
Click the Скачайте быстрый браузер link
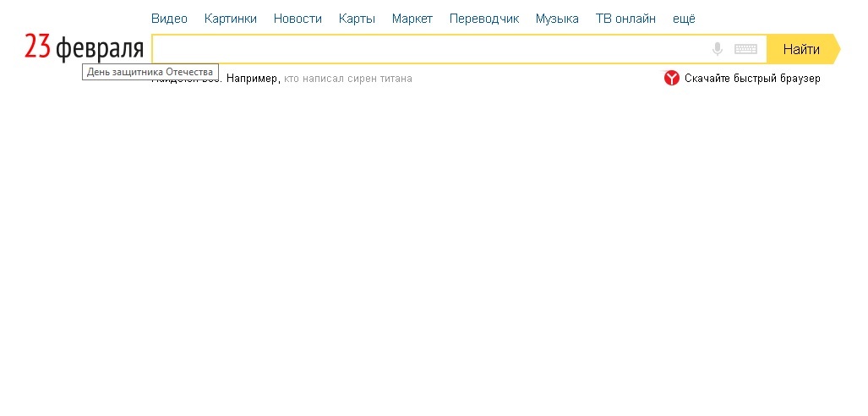click(x=752, y=79)
